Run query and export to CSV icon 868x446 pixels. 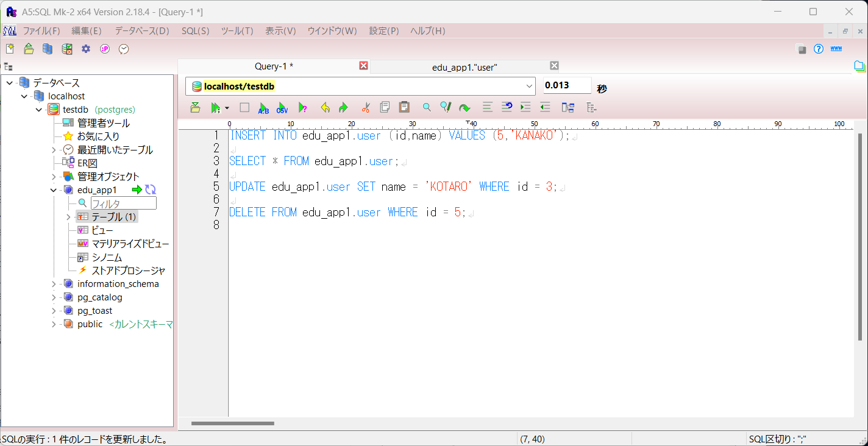point(282,108)
